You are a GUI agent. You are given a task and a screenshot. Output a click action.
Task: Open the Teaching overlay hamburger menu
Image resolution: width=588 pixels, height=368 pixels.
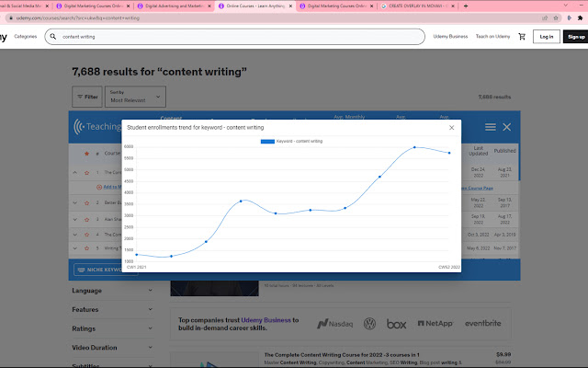pyautogui.click(x=491, y=127)
